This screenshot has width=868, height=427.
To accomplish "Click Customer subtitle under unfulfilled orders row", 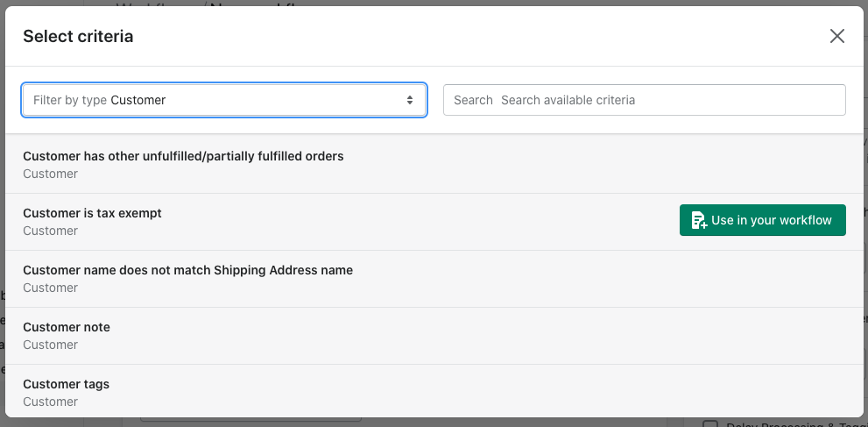I will (x=51, y=174).
